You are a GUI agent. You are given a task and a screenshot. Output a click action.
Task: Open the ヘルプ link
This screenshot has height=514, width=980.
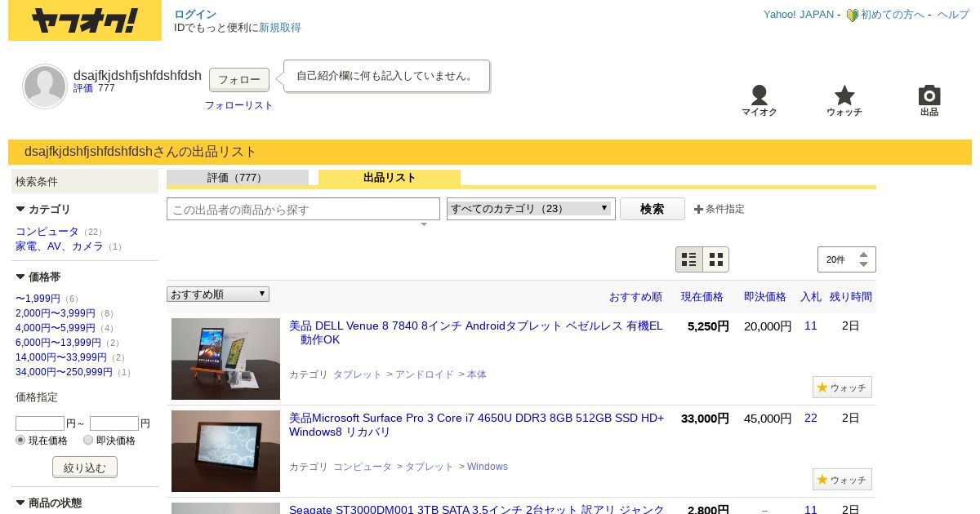[953, 15]
